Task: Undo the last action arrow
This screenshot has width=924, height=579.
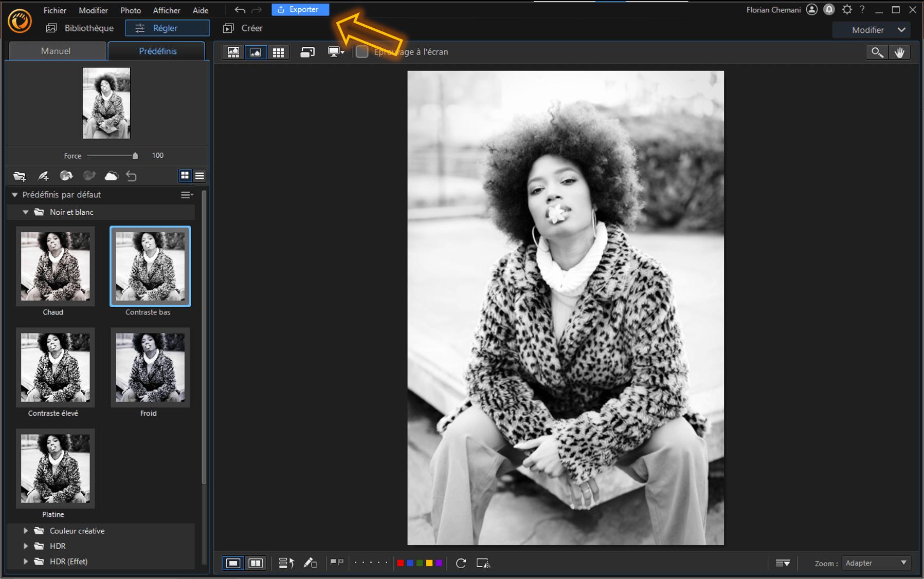Action: pos(240,10)
